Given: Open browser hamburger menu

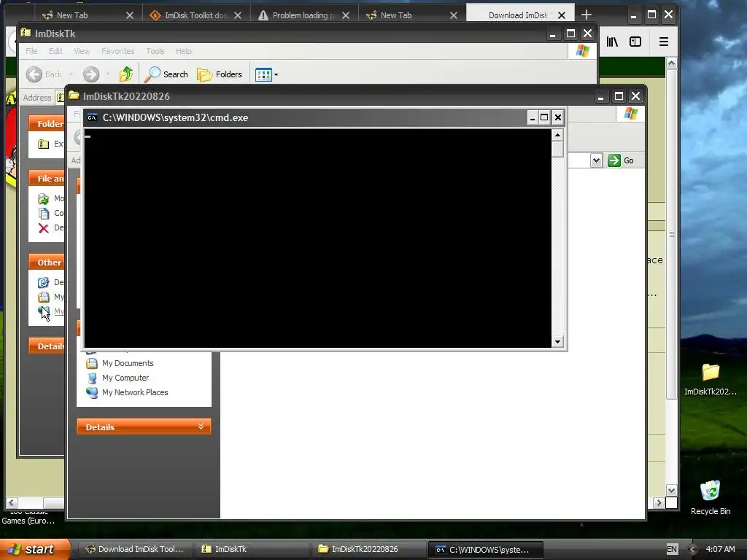Looking at the screenshot, I should tap(664, 42).
